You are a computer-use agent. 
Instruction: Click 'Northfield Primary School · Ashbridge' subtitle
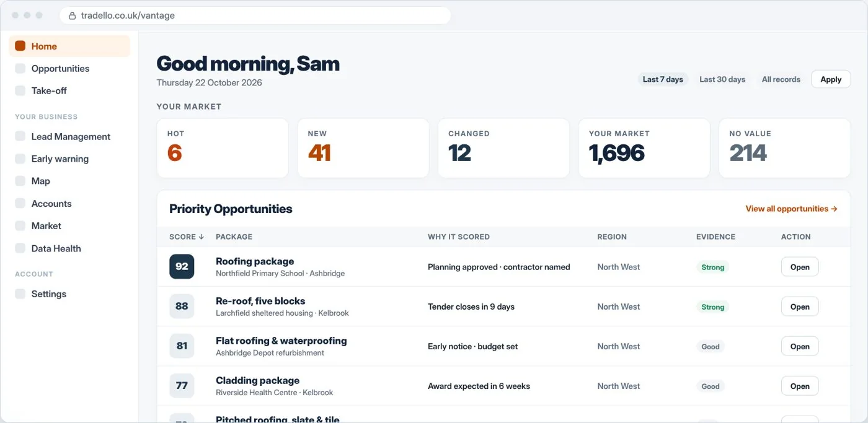coord(280,273)
